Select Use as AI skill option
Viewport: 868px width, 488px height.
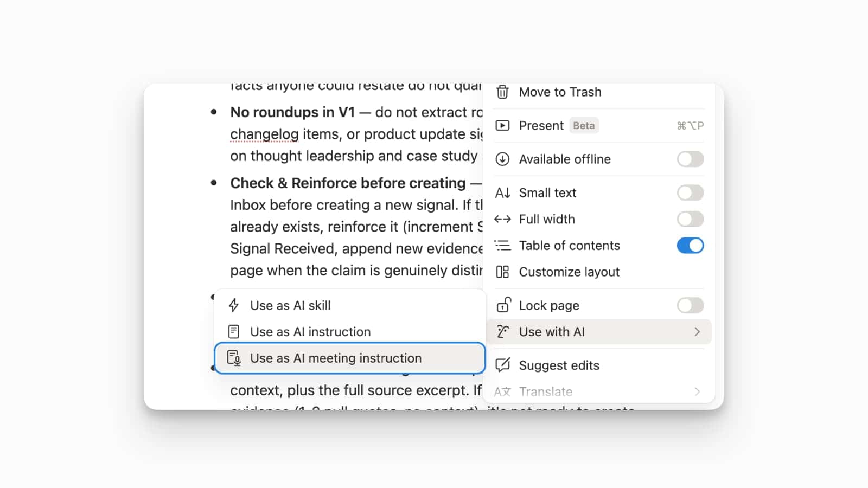click(x=290, y=305)
